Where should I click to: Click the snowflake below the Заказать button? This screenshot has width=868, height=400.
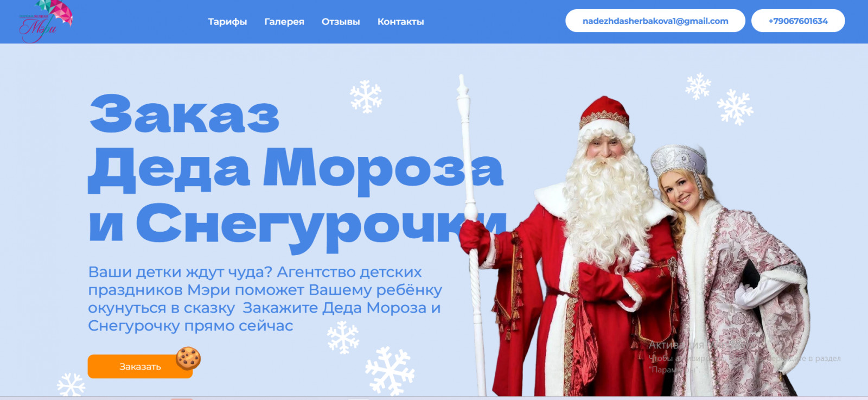(71, 385)
